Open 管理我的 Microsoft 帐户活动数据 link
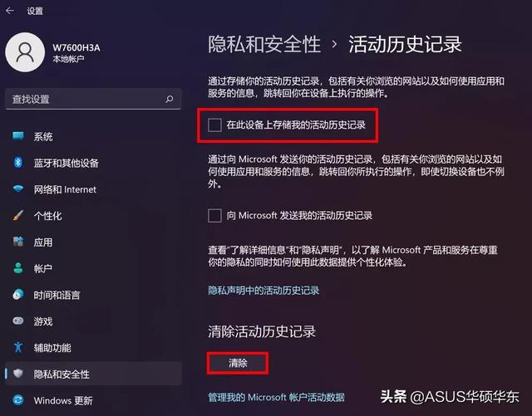 (276, 397)
